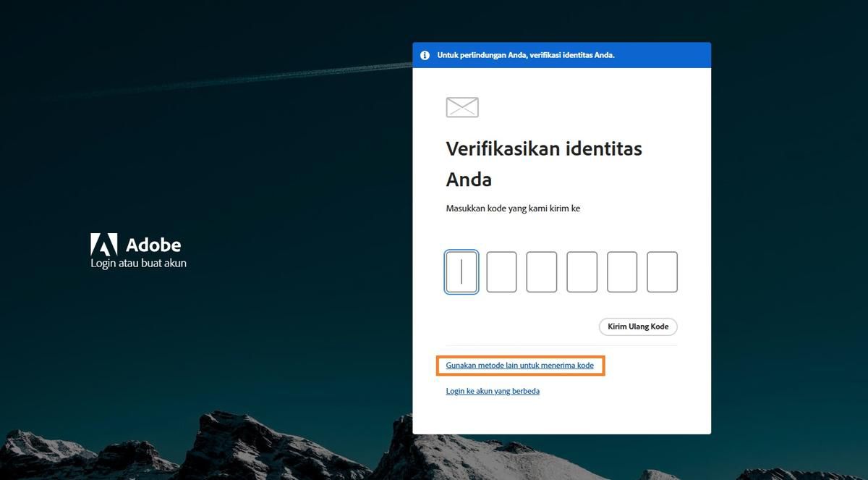Click the fourth verification code box
868x480 pixels.
[582, 271]
